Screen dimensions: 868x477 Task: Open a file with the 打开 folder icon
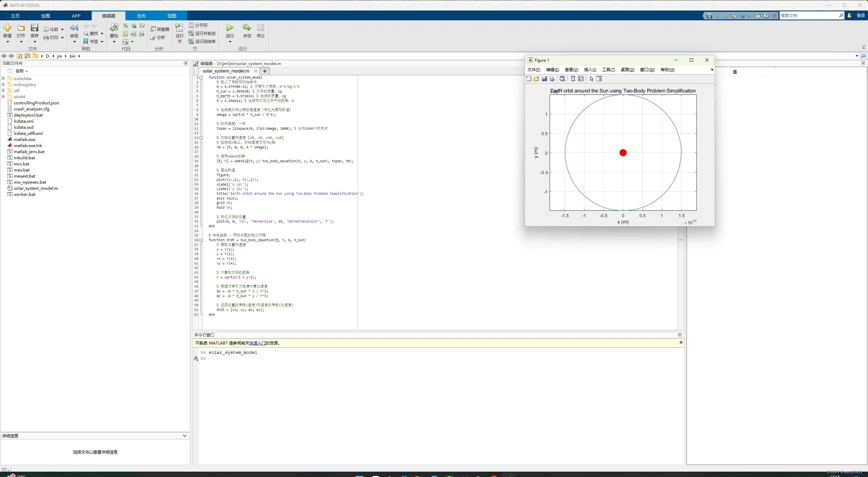coord(21,28)
